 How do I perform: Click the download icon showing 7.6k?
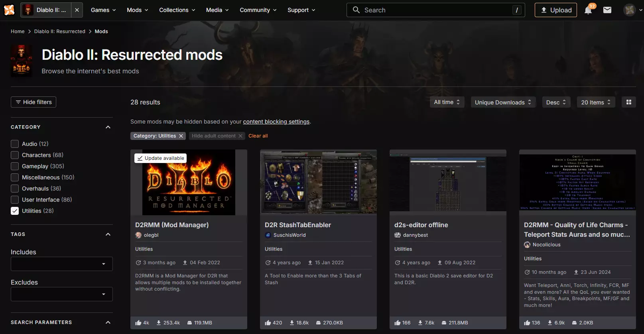[420, 323]
